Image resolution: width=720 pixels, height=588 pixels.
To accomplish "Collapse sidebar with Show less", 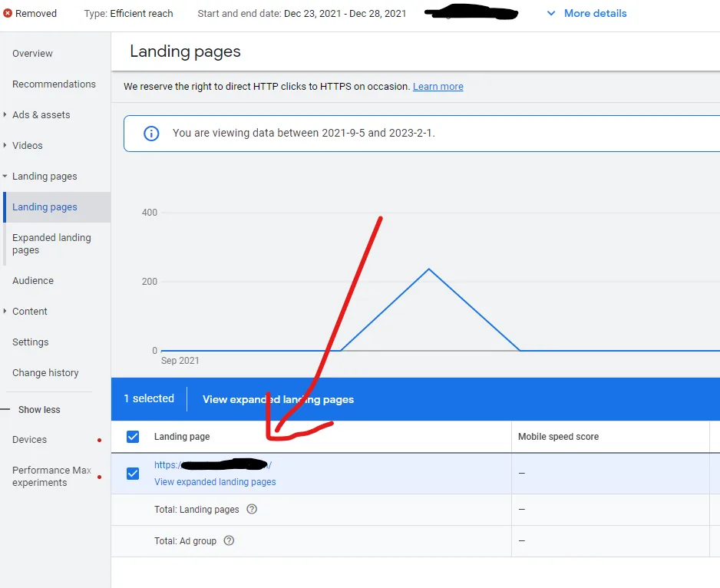I will coord(39,409).
